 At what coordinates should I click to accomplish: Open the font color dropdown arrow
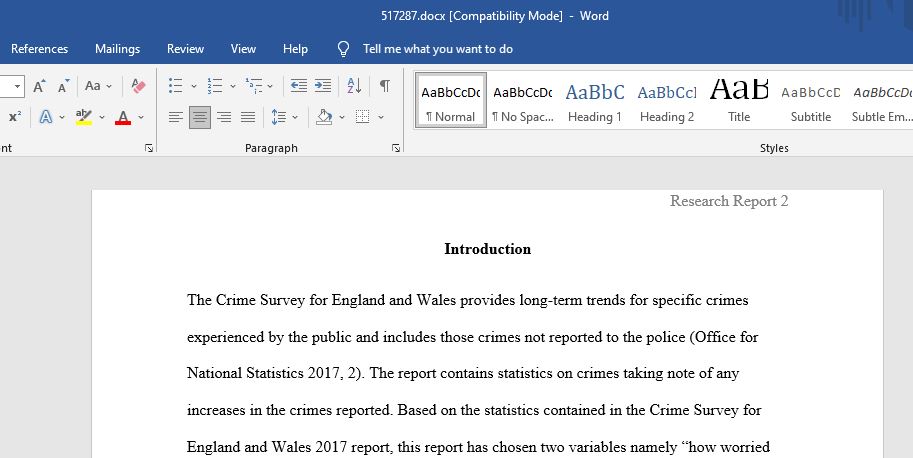pos(141,118)
